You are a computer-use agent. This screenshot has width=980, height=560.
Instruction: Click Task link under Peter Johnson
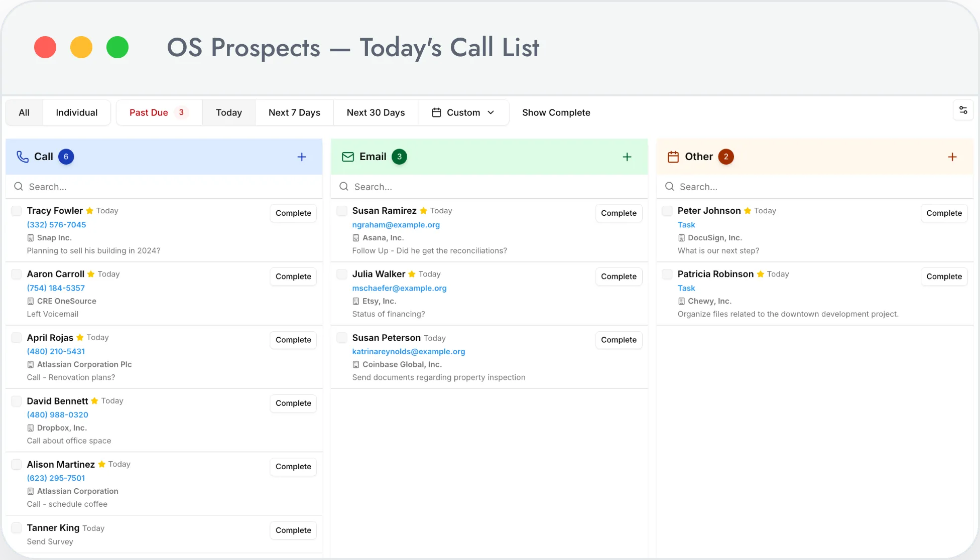point(686,225)
